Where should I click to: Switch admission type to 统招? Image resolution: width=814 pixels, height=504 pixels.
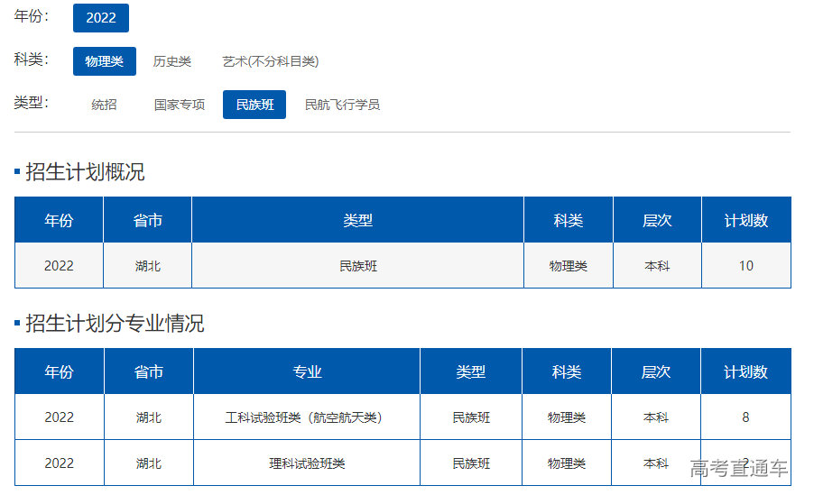point(104,105)
